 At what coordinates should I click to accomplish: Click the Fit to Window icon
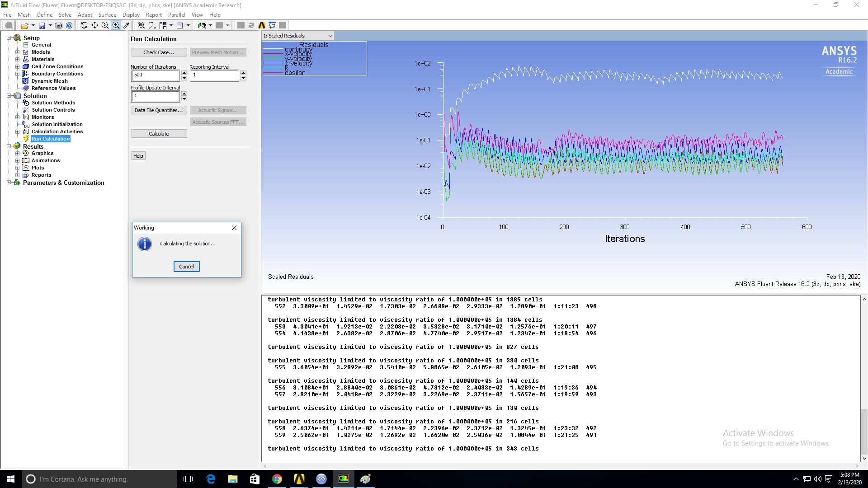pos(142,25)
